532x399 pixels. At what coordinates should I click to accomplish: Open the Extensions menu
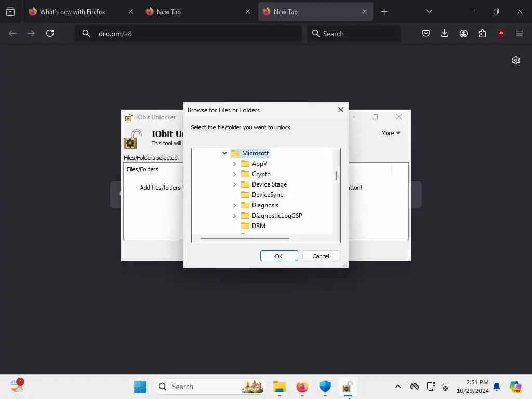coord(482,33)
